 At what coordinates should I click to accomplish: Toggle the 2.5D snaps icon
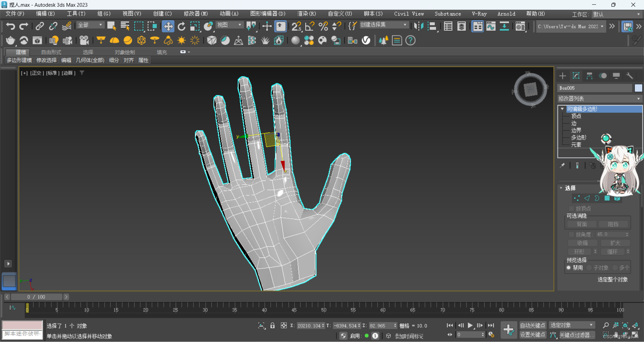coord(296,26)
